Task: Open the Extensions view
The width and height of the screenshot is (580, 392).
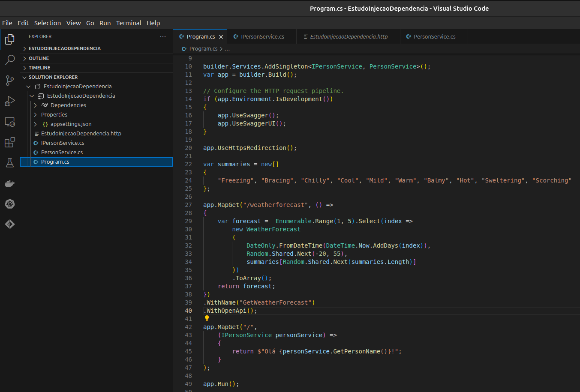Action: tap(10, 142)
